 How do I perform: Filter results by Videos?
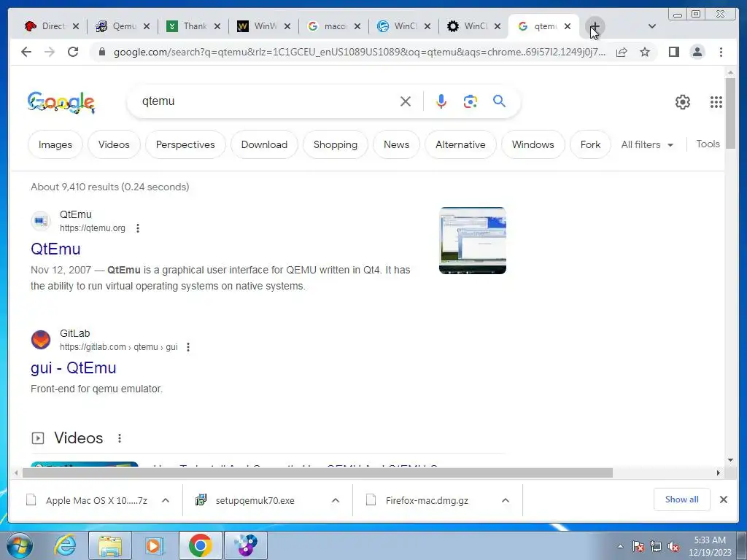click(x=114, y=144)
